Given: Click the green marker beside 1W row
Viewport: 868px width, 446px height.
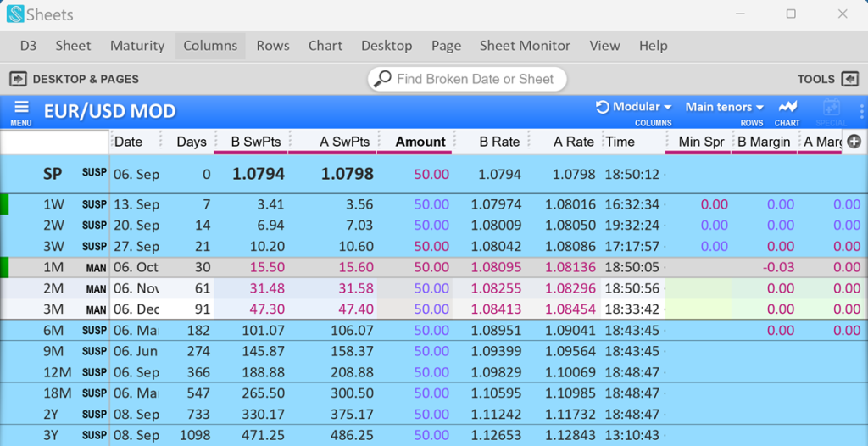Looking at the screenshot, I should pos(4,204).
